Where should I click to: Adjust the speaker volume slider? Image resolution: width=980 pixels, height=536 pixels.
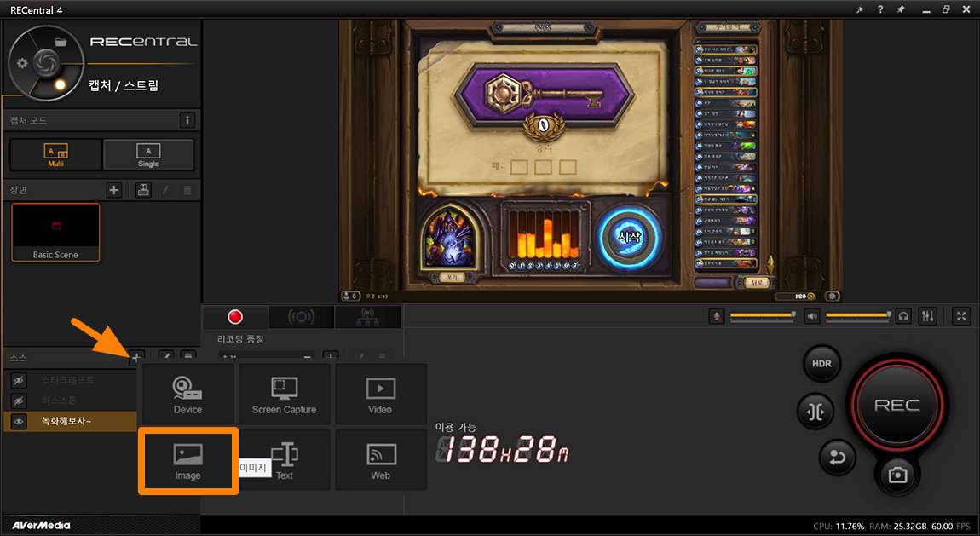point(858,315)
